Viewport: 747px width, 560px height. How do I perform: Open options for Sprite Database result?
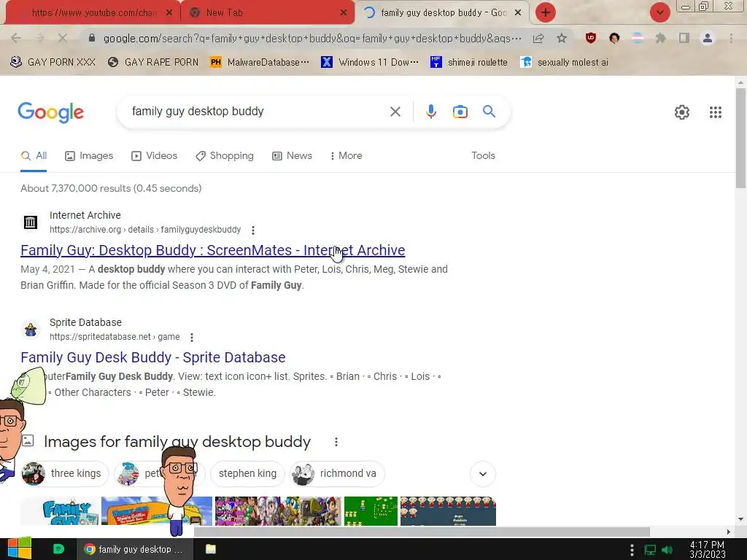[192, 337]
